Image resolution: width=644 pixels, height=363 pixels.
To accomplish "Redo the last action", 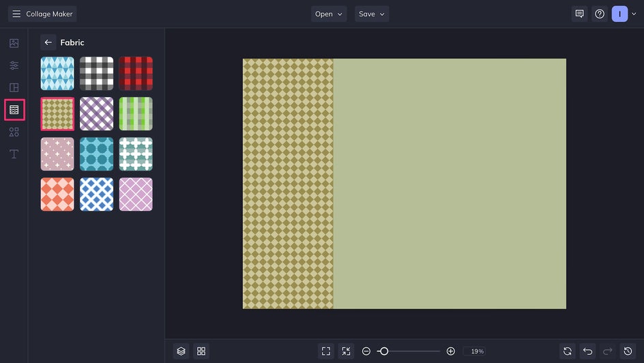I will [x=608, y=351].
